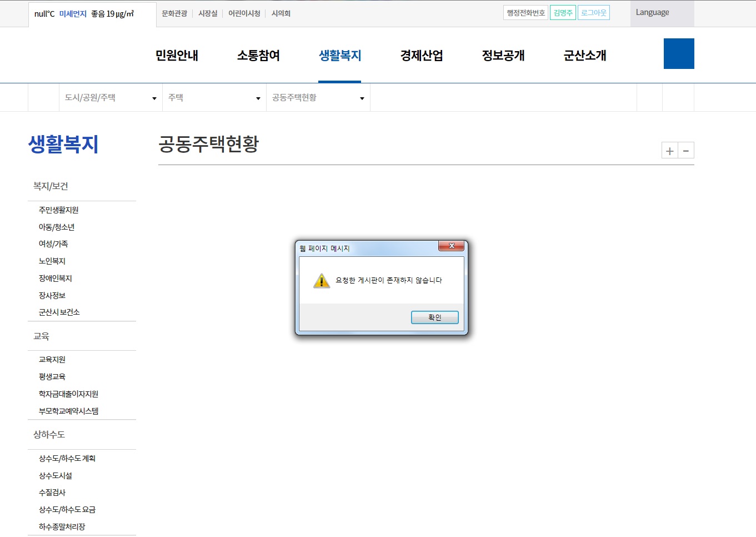Viewport: 756px width, 537px height.
Task: Click the minus zoom-out icon
Action: [686, 151]
